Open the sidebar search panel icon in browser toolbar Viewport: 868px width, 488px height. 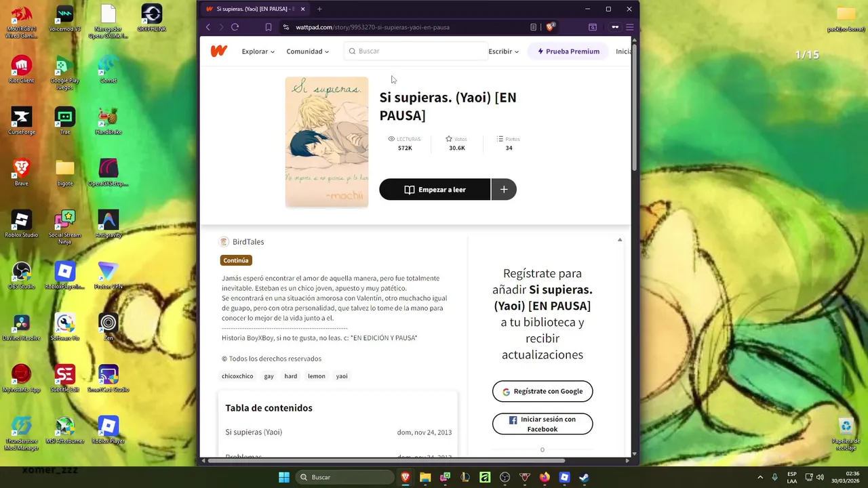pyautogui.click(x=593, y=27)
